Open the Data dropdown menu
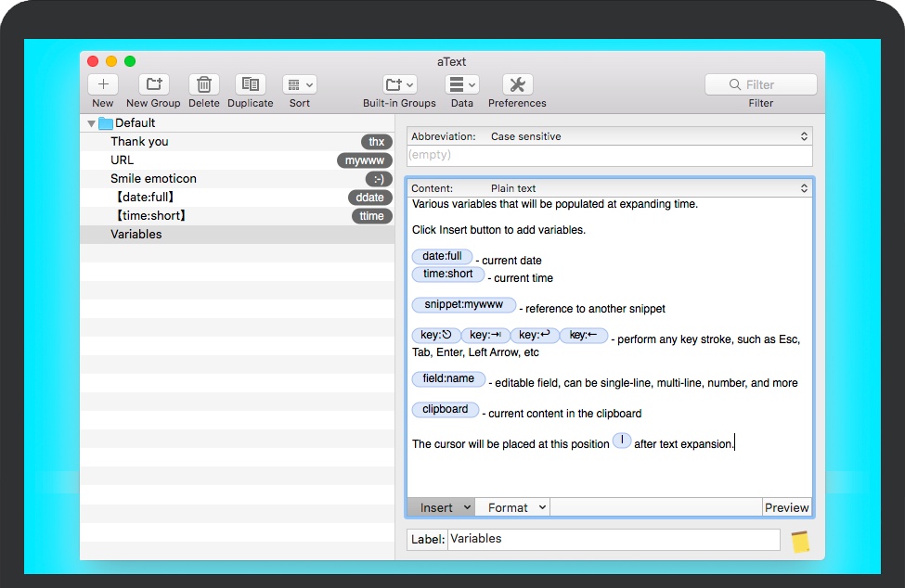Screen dimensions: 905x588 point(461,84)
